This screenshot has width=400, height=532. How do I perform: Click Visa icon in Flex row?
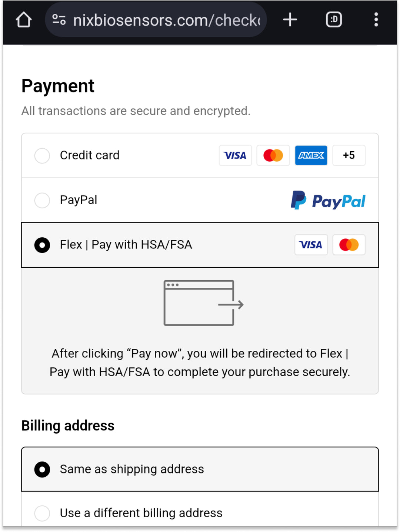coord(311,245)
